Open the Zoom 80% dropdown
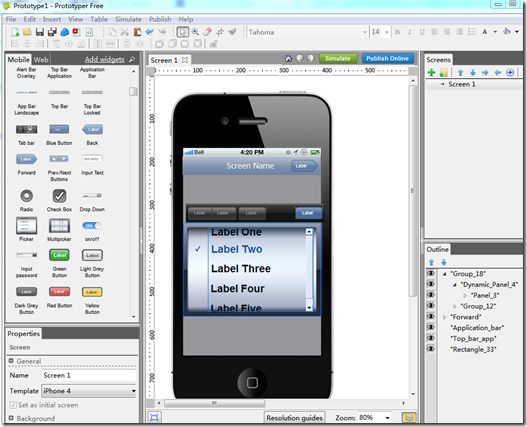Viewport: 527px width, 427px height. [387, 418]
